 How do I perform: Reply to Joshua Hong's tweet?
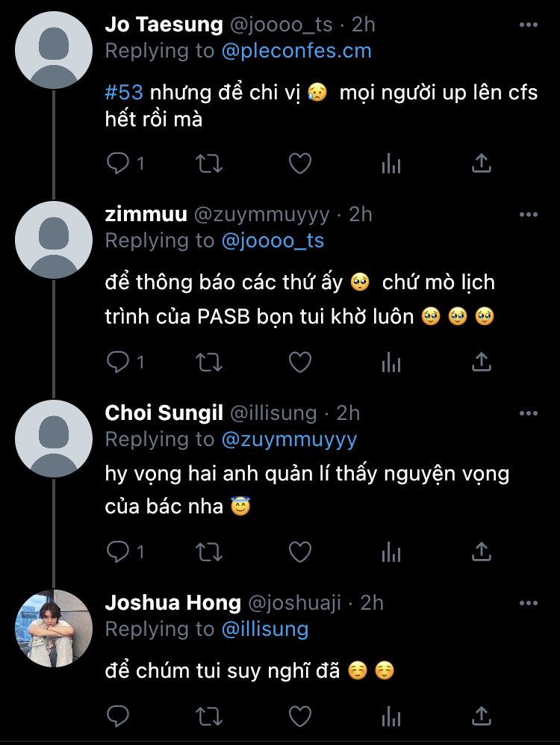click(x=118, y=716)
